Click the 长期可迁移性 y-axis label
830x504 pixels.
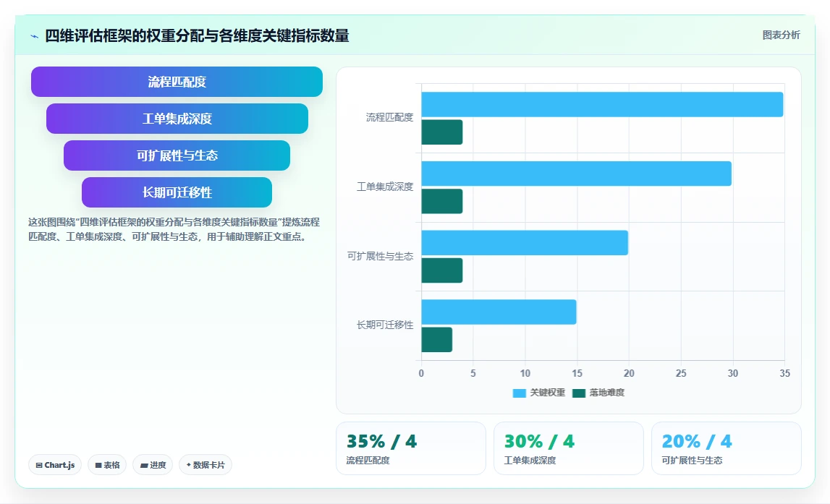[385, 325]
